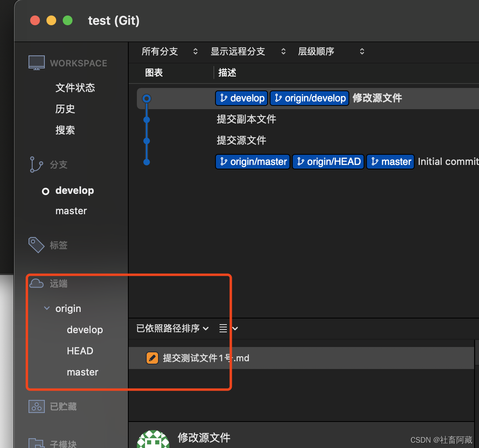The width and height of the screenshot is (479, 448).
Task: Collapse the origin remote tree node
Action: coord(47,308)
